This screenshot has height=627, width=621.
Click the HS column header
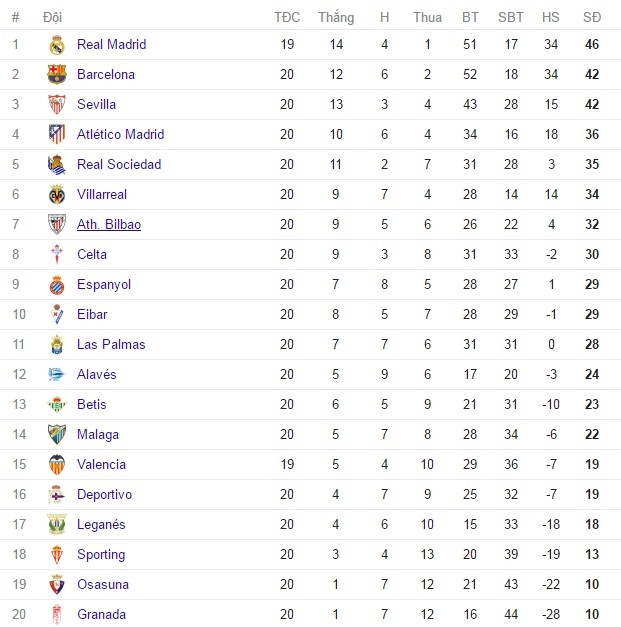pyautogui.click(x=551, y=17)
